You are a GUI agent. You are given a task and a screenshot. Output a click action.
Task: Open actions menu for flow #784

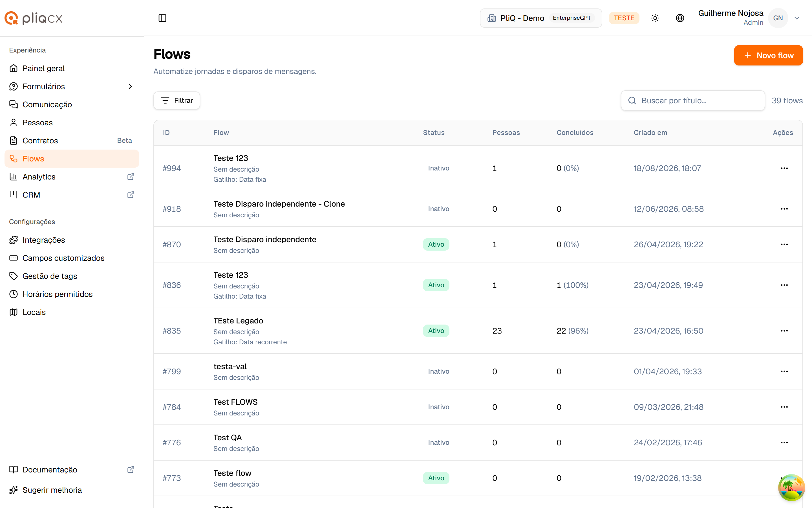[x=784, y=407]
